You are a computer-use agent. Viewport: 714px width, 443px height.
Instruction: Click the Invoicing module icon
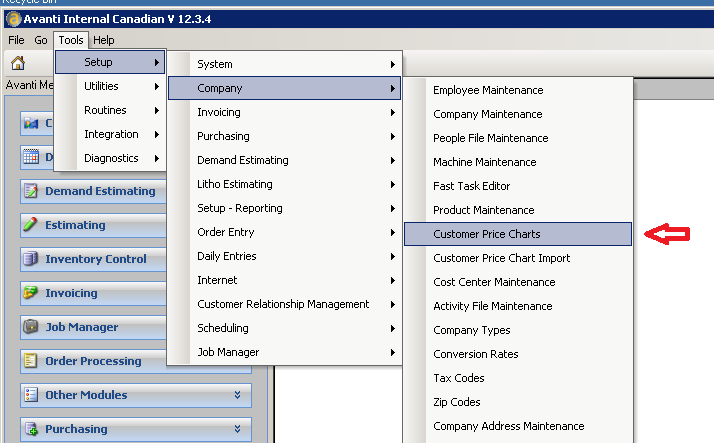click(31, 292)
